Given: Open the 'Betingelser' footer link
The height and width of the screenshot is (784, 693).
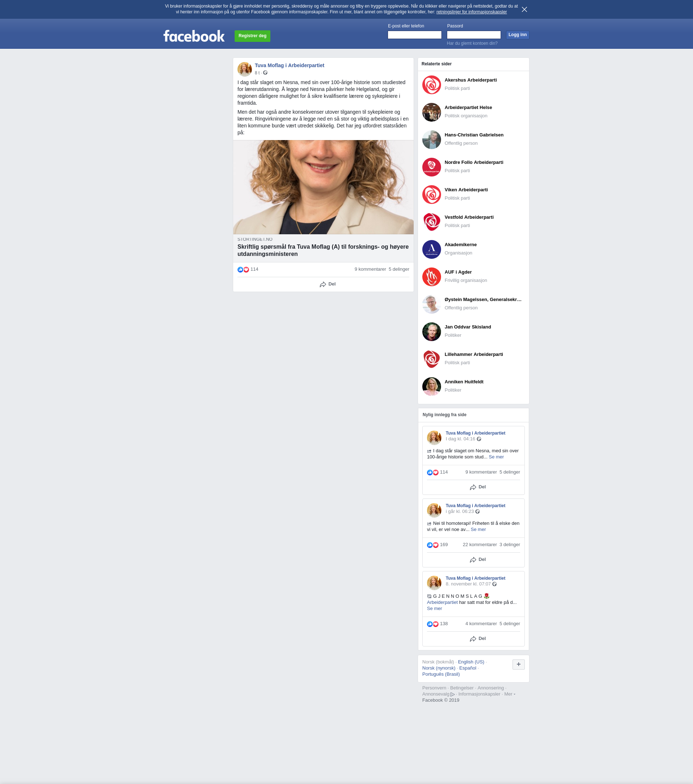Looking at the screenshot, I should tap(462, 688).
